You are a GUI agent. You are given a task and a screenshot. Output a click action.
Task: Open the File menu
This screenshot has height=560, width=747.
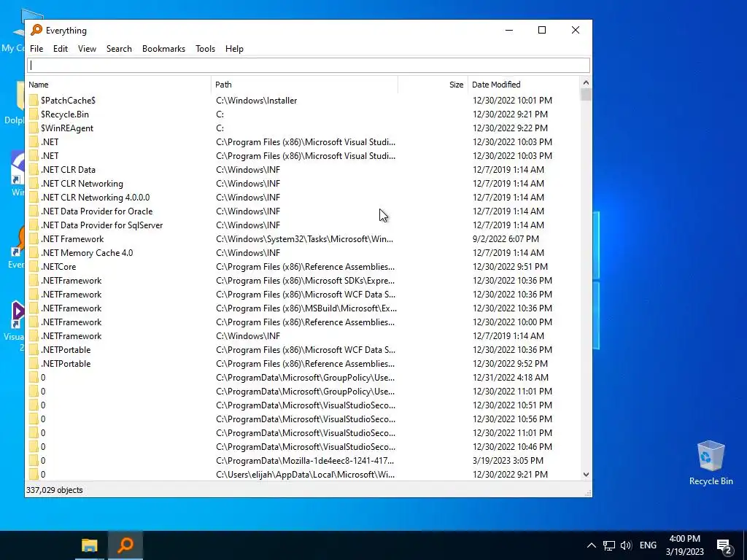(36, 49)
